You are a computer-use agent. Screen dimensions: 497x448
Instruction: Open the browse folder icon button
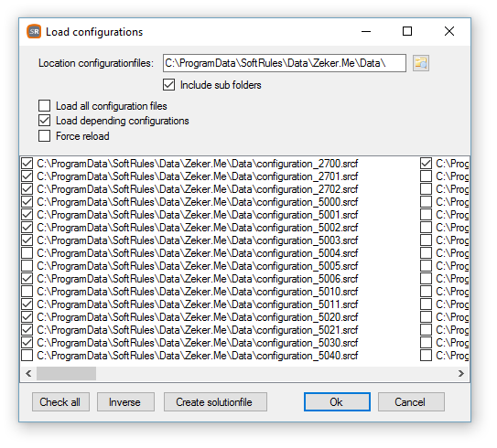(421, 63)
